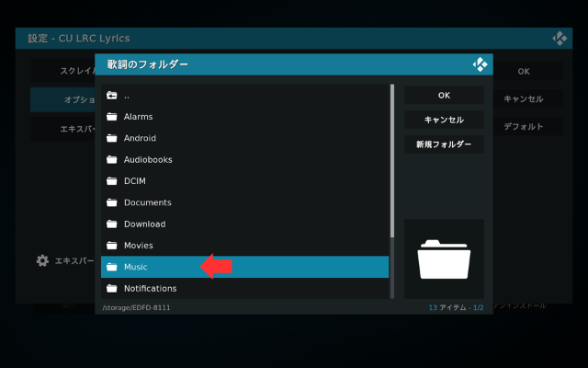This screenshot has height=368, width=588.
Task: Click the folder icon next to Android
Action: 112,138
